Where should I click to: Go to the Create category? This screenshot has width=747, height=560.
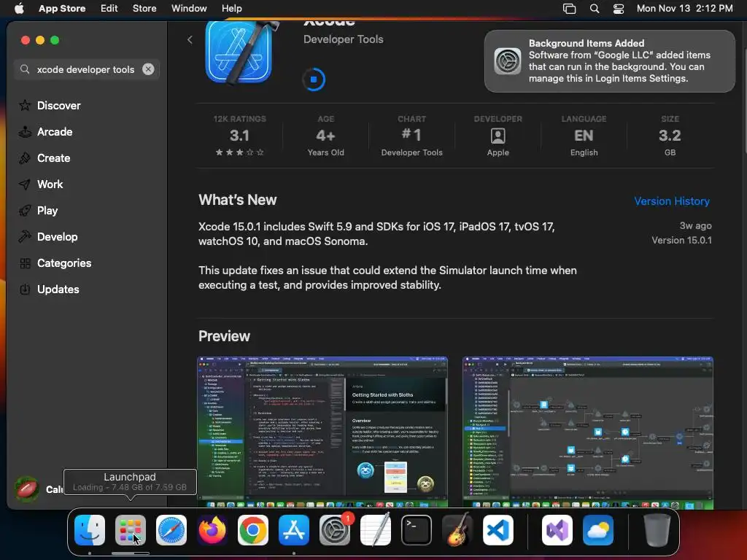coord(44,157)
